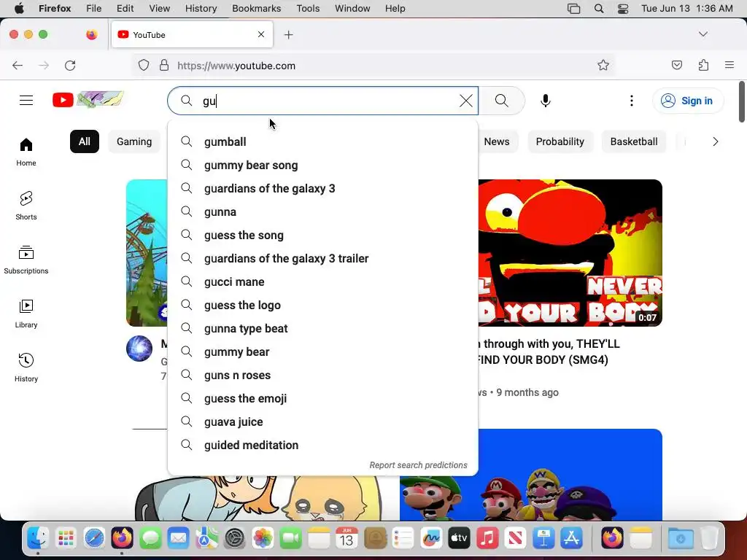Show more filter chips with right arrow

[715, 141]
